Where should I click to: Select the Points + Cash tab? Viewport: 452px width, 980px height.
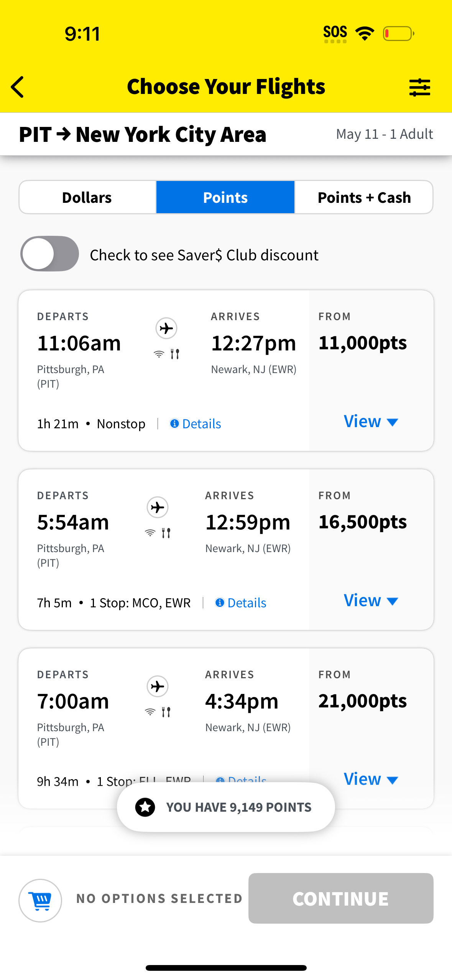point(364,197)
